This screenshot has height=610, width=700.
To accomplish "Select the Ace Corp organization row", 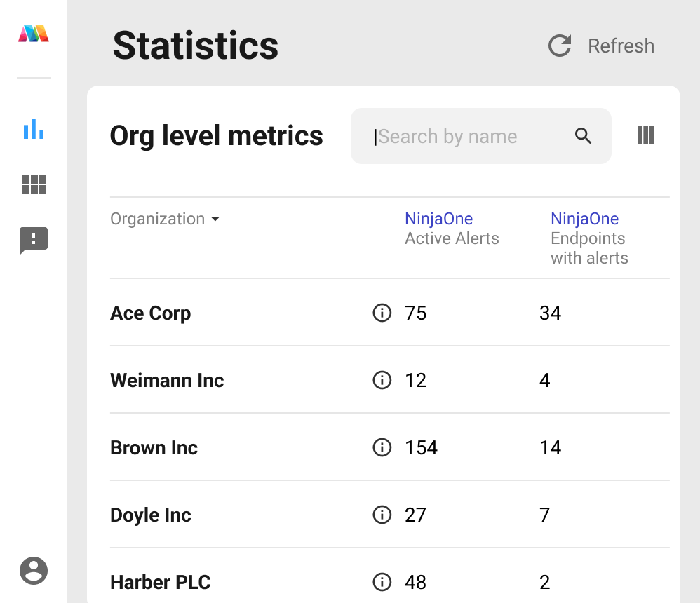I will tap(151, 313).
